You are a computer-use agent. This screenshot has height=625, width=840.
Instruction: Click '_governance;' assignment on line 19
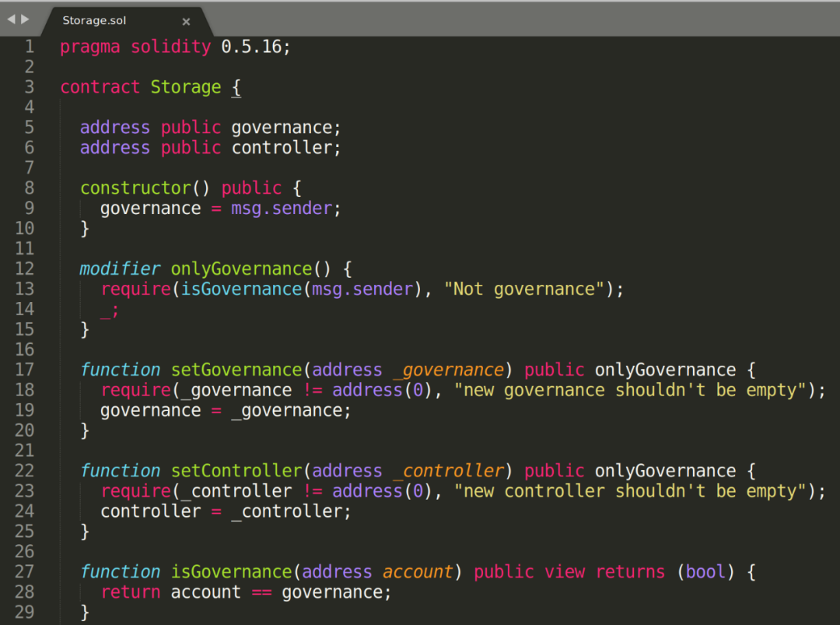[x=291, y=411]
